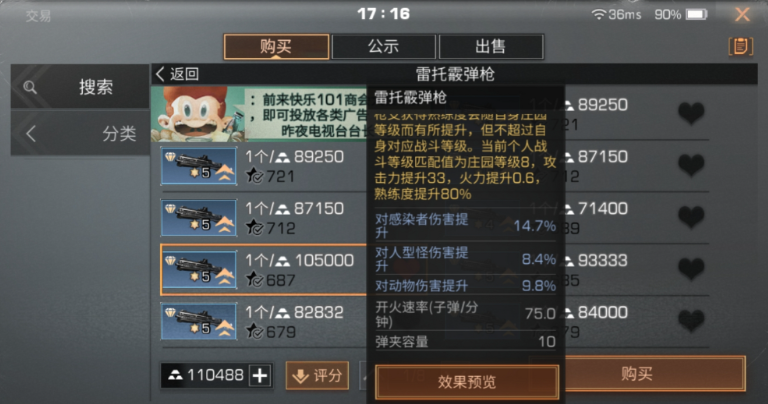Switch to the 出售 tab
768x404 pixels.
click(491, 47)
